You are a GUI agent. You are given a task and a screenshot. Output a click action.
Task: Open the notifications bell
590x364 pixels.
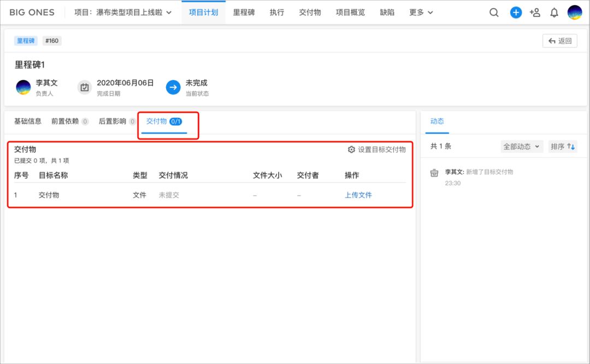tap(554, 13)
